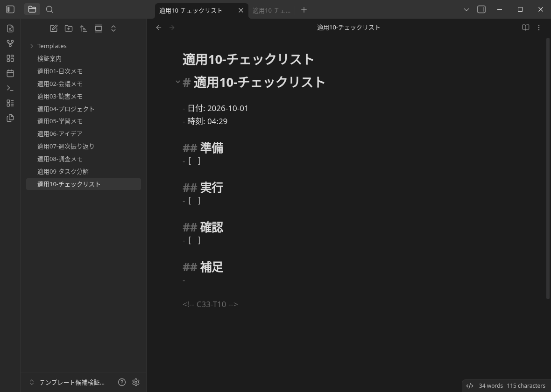Click the 115 characters status entry

[526, 385]
